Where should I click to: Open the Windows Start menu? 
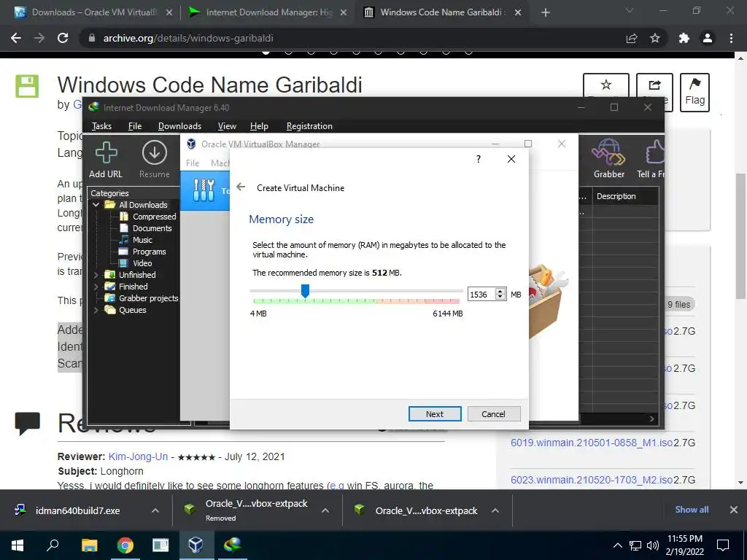18,545
